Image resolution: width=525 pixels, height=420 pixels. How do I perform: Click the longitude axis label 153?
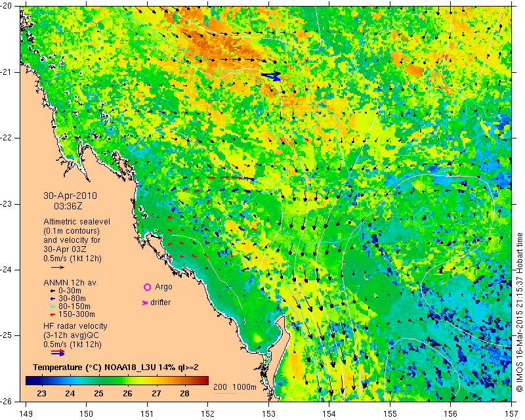tap(268, 414)
